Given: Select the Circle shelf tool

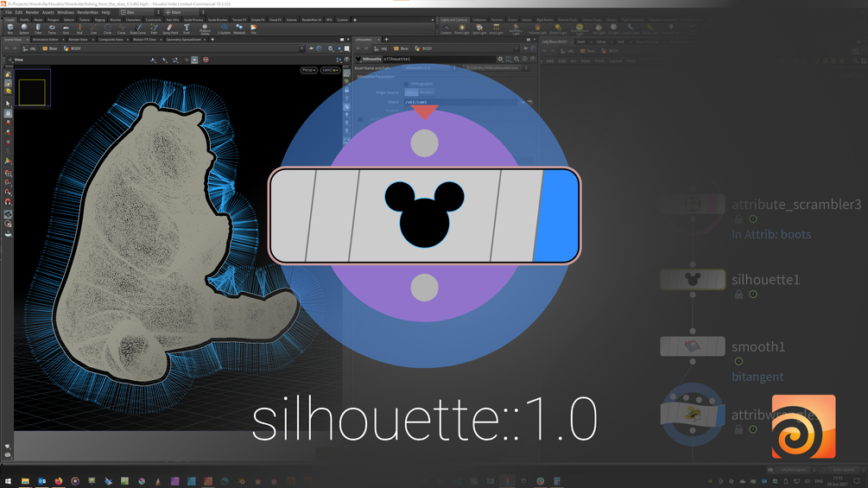Looking at the screenshot, I should [107, 29].
